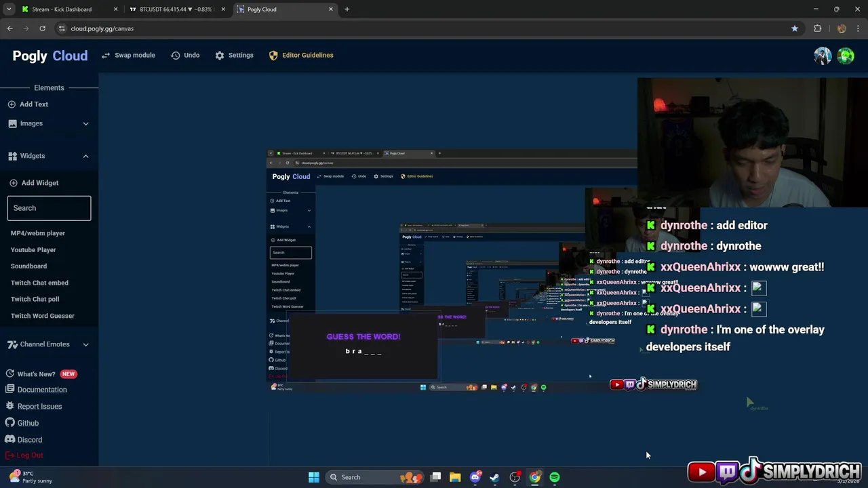The height and width of the screenshot is (488, 868).
Task: Click the Undo button label
Action: pyautogui.click(x=192, y=55)
